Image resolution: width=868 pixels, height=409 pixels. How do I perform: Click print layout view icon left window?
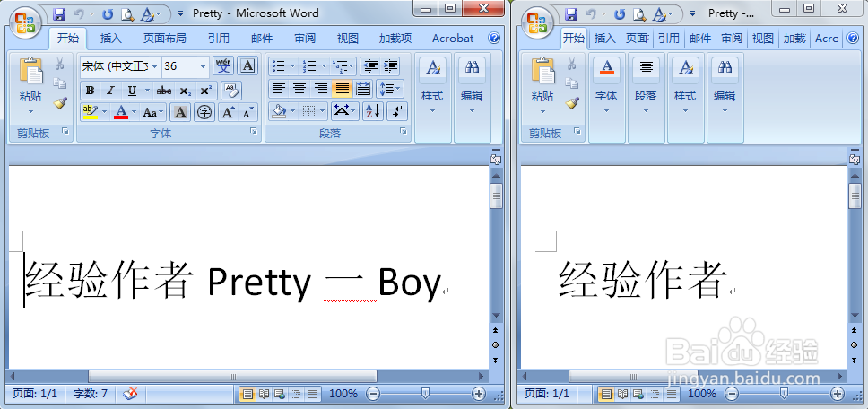[248, 394]
